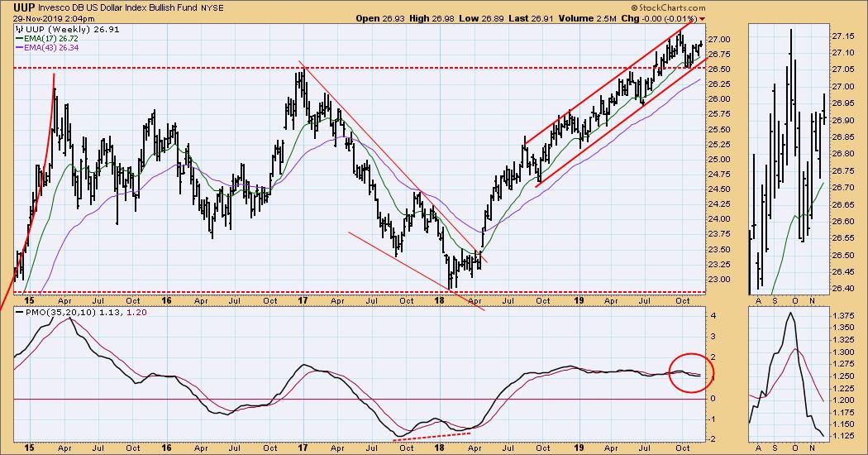Click the 4 label on PMO axis

tap(713, 315)
